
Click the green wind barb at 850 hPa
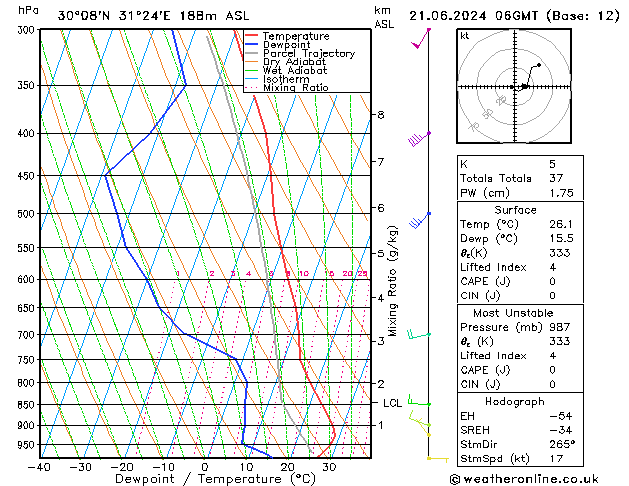(x=419, y=400)
